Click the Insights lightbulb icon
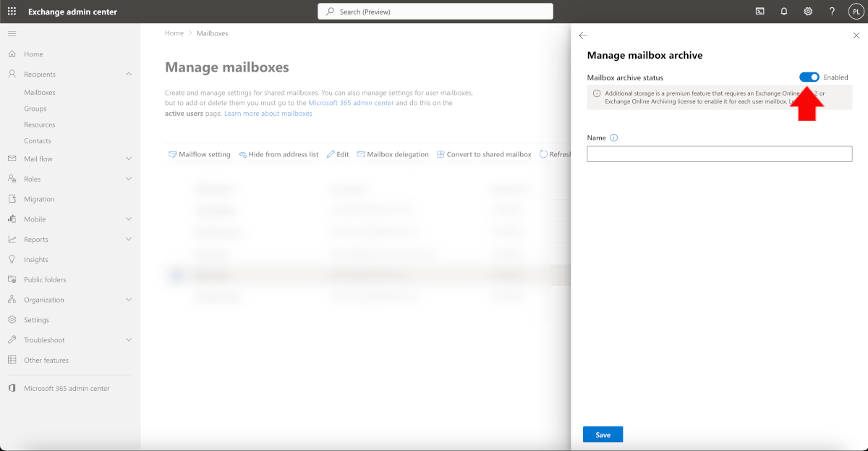The height and width of the screenshot is (451, 868). [12, 259]
